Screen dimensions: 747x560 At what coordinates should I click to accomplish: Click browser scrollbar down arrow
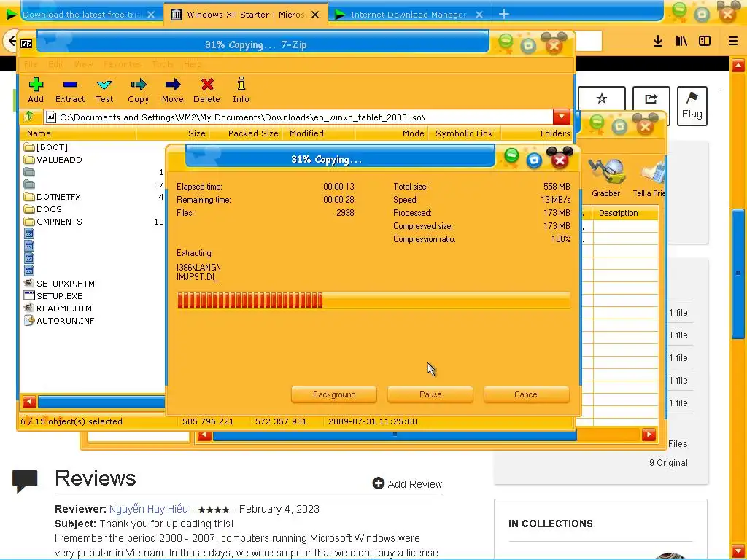coord(738,551)
